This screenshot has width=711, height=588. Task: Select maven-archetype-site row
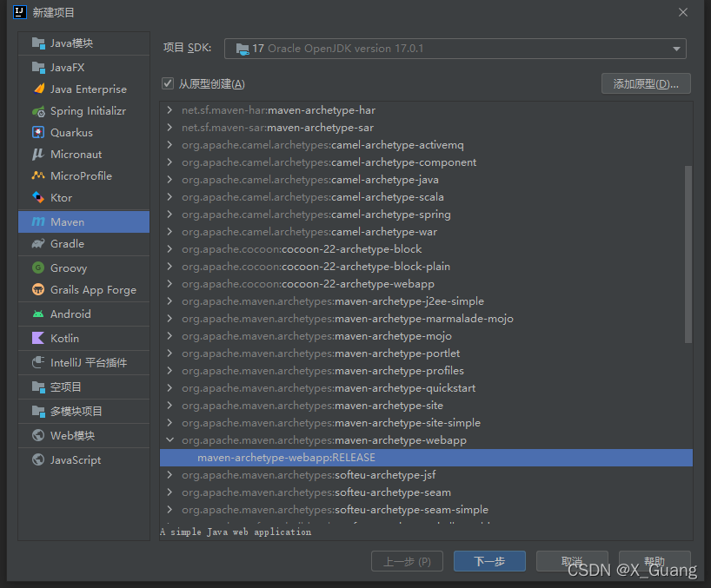tap(426, 406)
